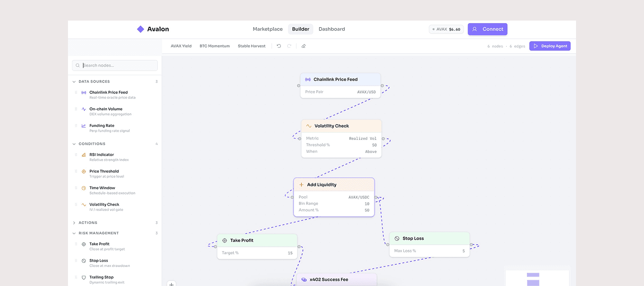Click wave icon on Volatility Check node
The width and height of the screenshot is (644, 286).
pyautogui.click(x=309, y=126)
